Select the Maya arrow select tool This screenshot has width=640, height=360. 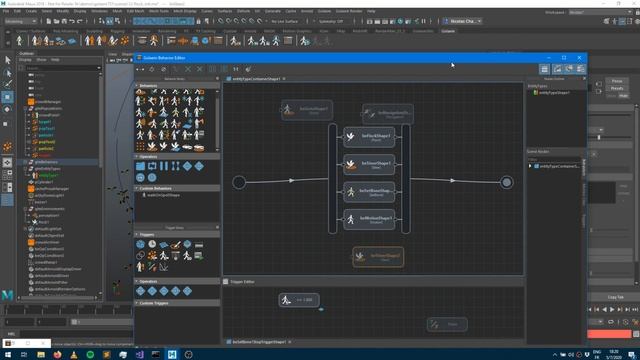[7, 60]
